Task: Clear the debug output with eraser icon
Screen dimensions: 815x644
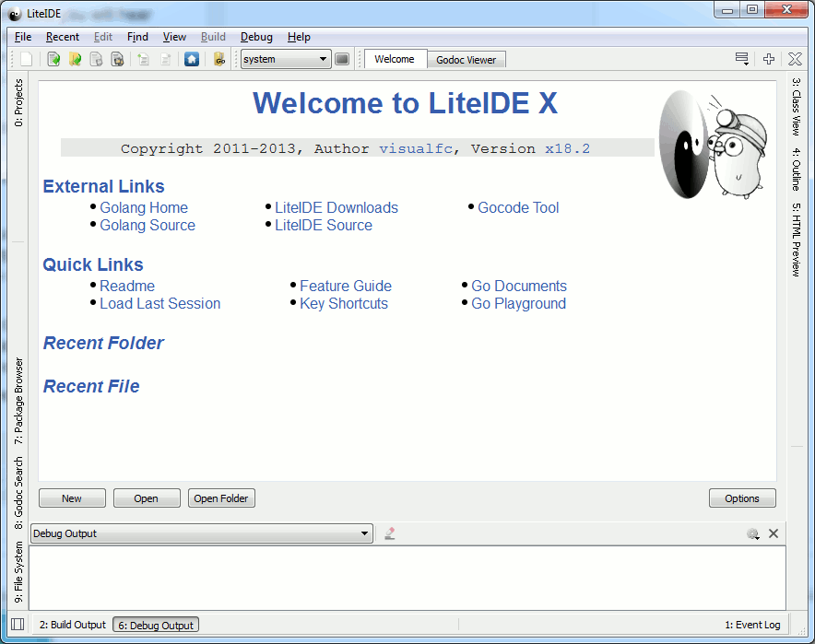Action: [390, 533]
